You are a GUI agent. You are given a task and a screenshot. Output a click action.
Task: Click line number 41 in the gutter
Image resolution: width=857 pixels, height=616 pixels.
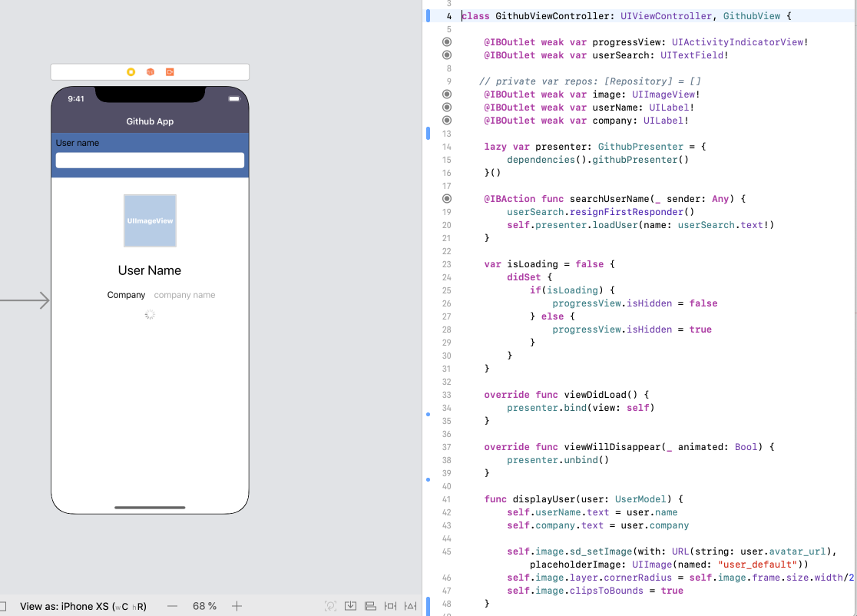pyautogui.click(x=446, y=499)
